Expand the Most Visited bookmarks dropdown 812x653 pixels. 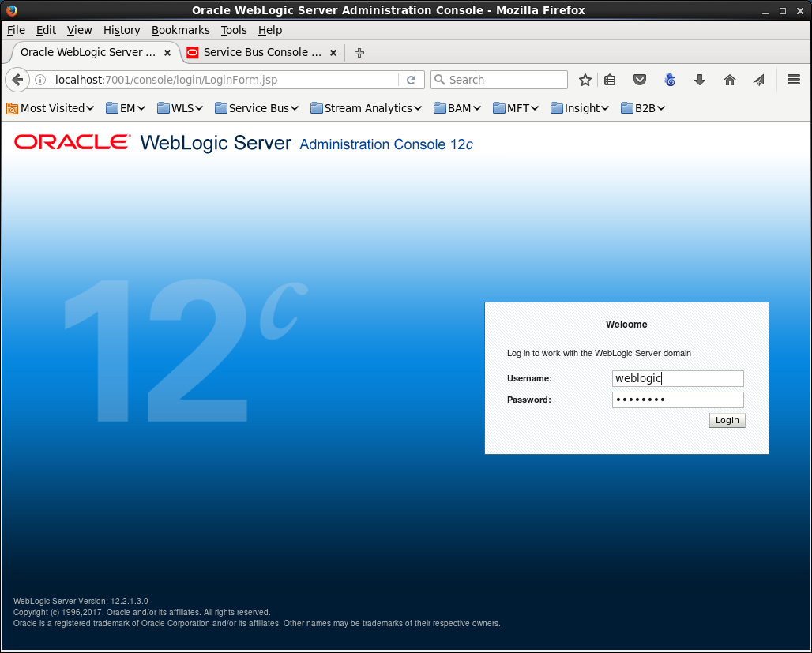(x=51, y=108)
